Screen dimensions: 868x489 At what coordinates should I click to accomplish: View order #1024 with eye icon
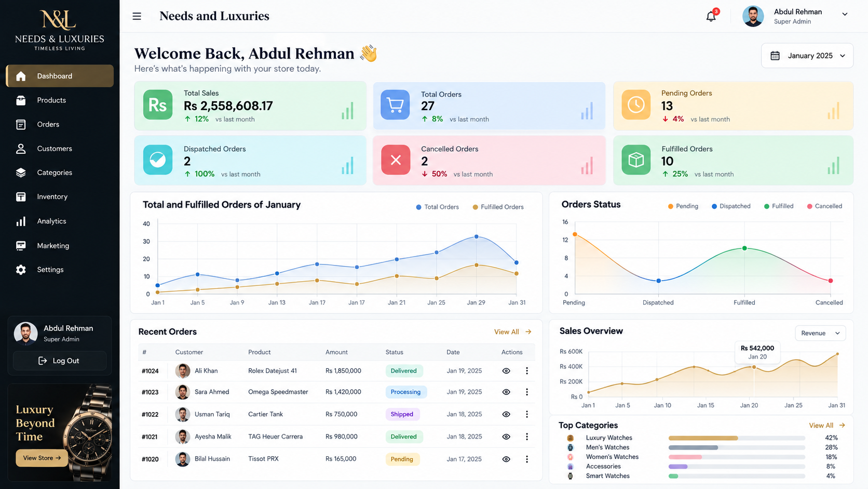click(x=506, y=371)
